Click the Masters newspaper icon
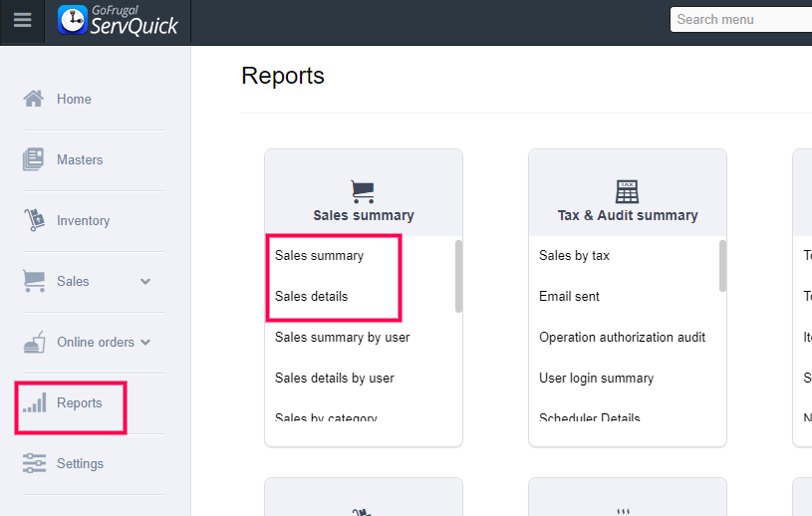 coord(34,159)
